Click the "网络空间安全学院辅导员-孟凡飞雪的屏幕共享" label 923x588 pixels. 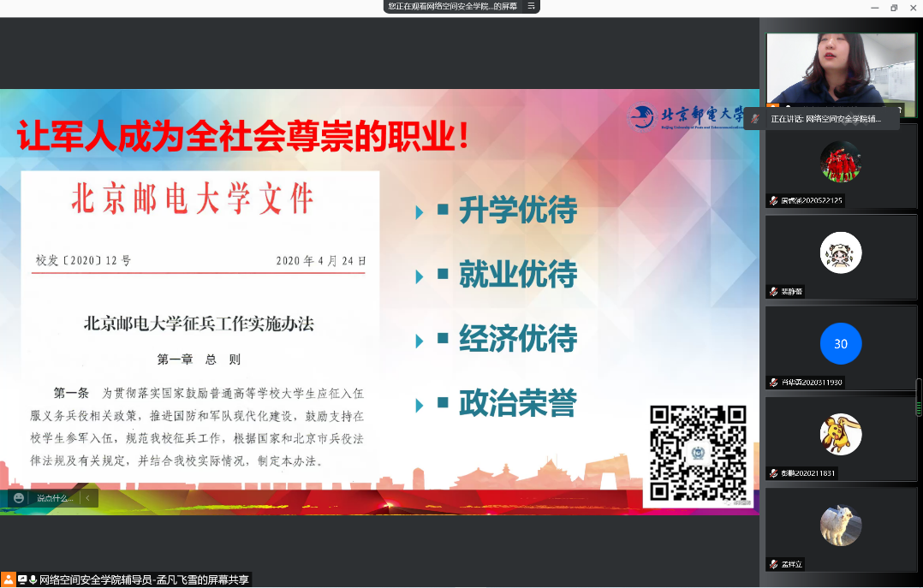pos(144,579)
